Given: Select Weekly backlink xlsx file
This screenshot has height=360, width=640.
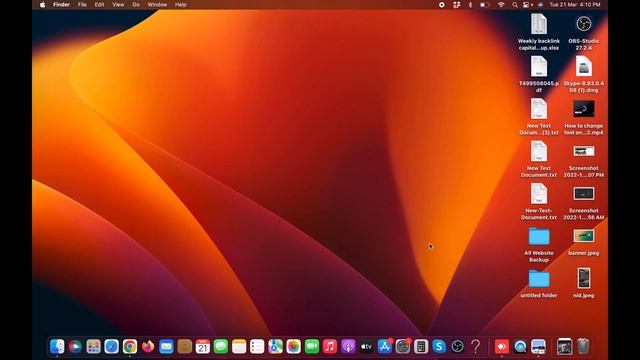Looking at the screenshot, I should [x=539, y=32].
